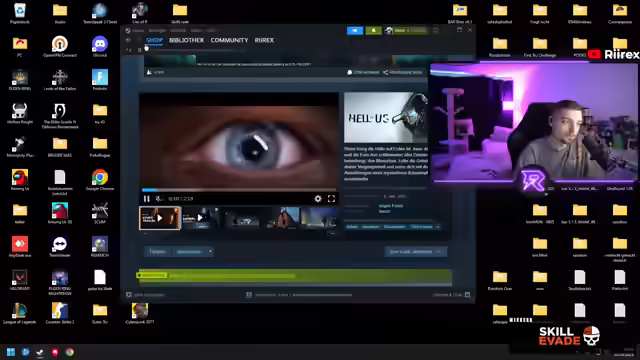Open Discord desktop shortcut
The height and width of the screenshot is (360, 640).
coord(100,46)
